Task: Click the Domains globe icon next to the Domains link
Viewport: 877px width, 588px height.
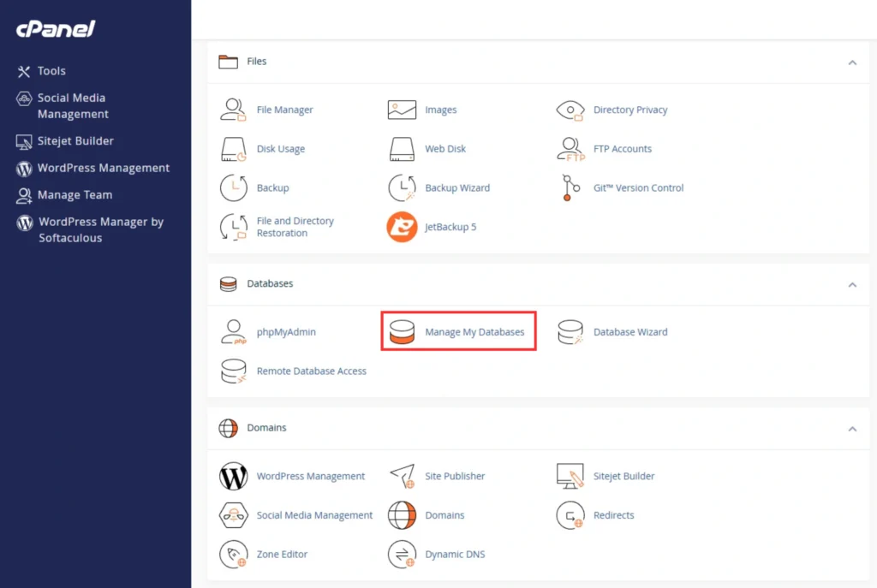Action: pos(402,515)
